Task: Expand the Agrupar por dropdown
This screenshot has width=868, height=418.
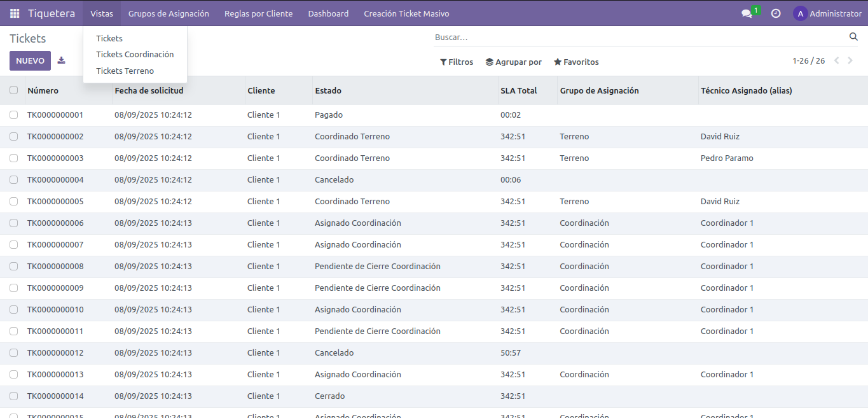Action: (513, 62)
